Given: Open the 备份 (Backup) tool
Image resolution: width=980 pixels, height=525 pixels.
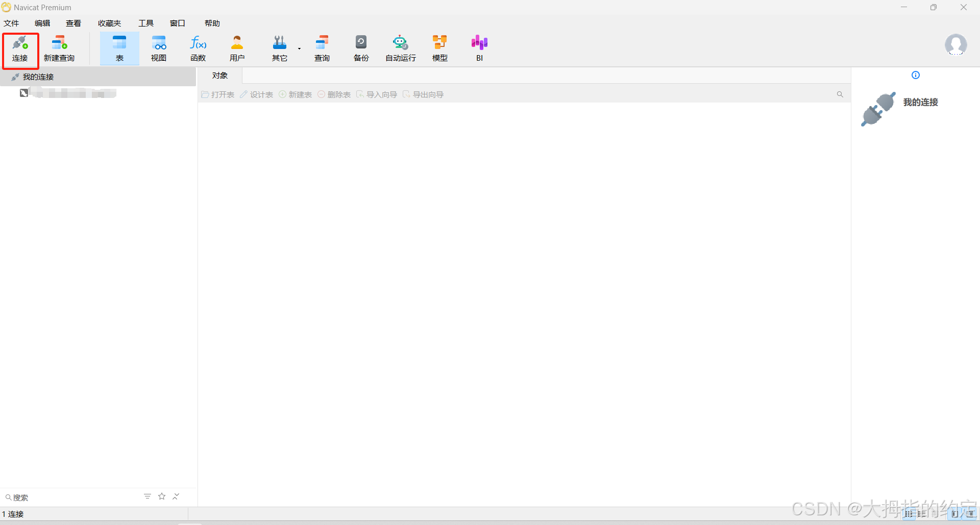Looking at the screenshot, I should (x=361, y=49).
